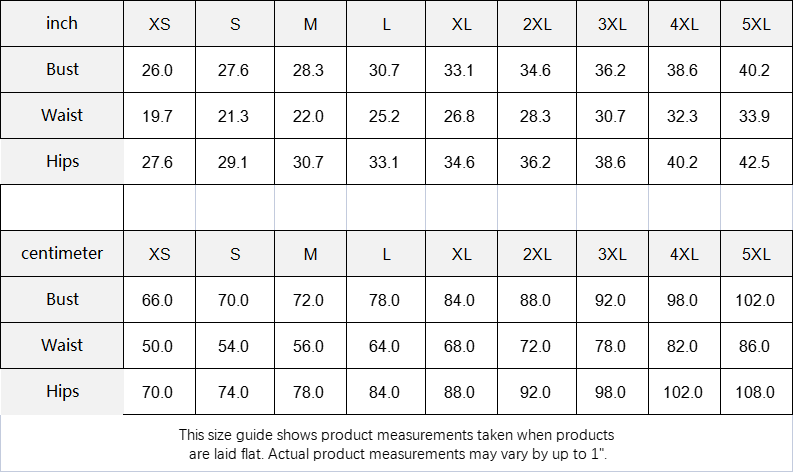Select the 66.0 Bust centimeter value for XS
The height and width of the screenshot is (472, 793).
(x=159, y=301)
